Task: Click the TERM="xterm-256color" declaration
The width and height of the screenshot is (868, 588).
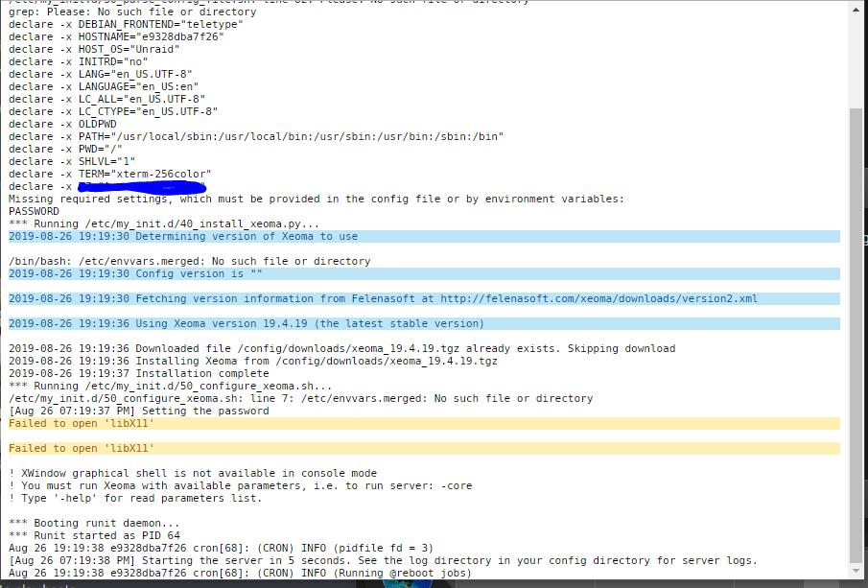Action: click(109, 174)
